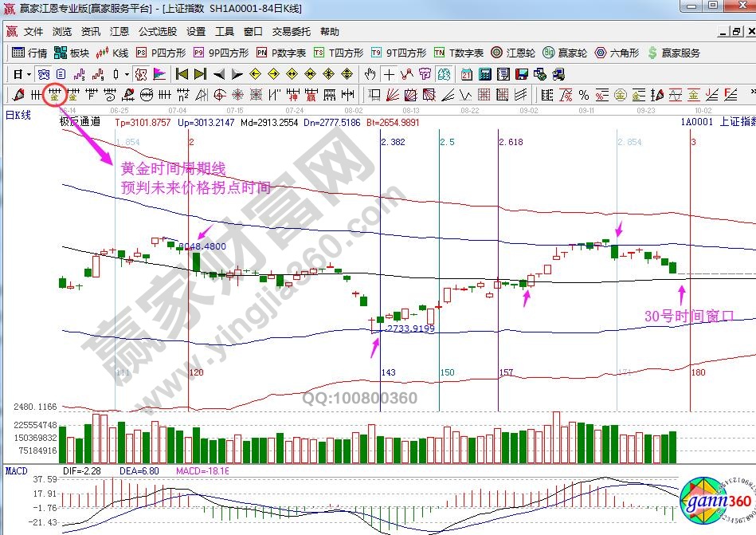Image resolution: width=756 pixels, height=535 pixels.
Task: Click the hand pan tool icon
Action: point(370,74)
